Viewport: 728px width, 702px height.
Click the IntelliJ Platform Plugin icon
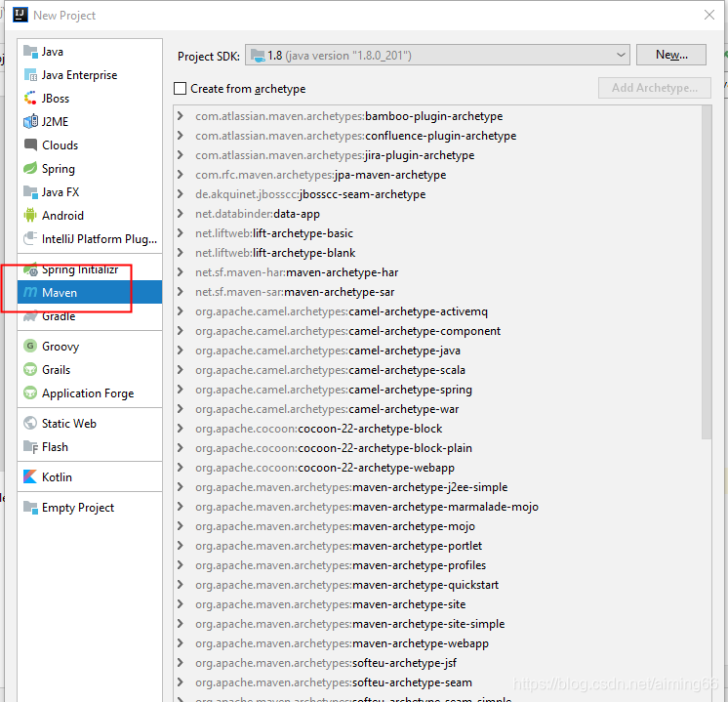[x=30, y=239]
